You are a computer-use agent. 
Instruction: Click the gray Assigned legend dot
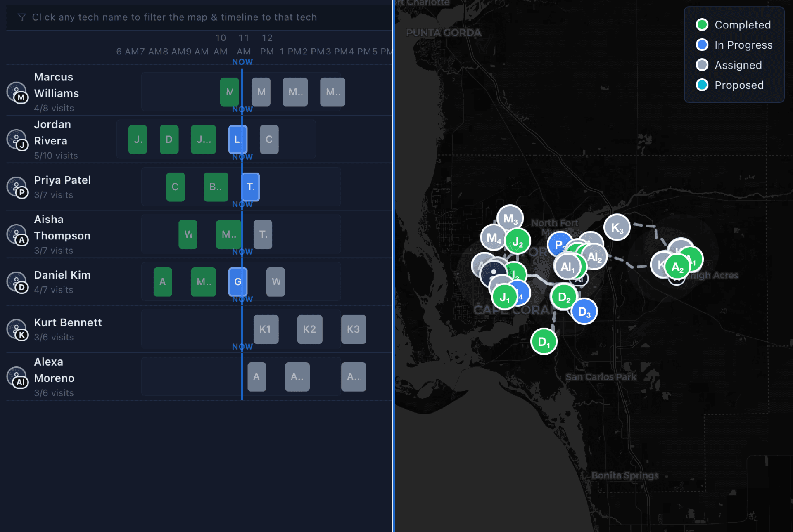pyautogui.click(x=702, y=65)
